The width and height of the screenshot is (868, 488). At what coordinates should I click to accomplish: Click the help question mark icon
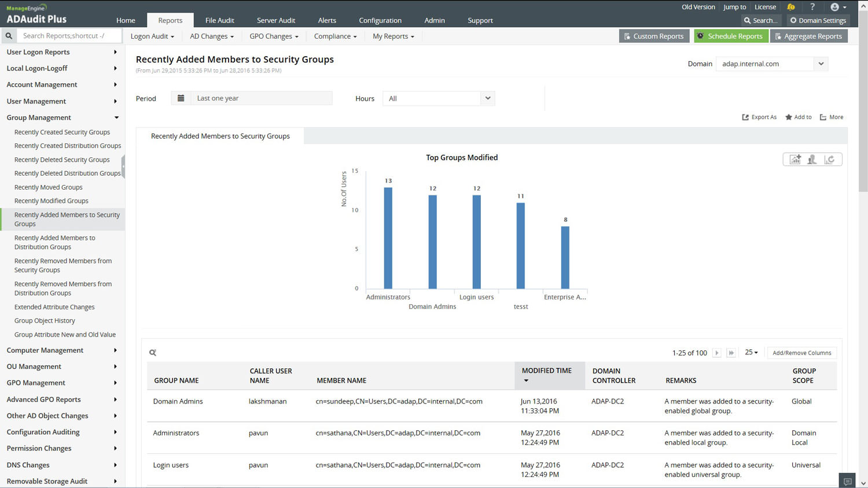coord(812,7)
